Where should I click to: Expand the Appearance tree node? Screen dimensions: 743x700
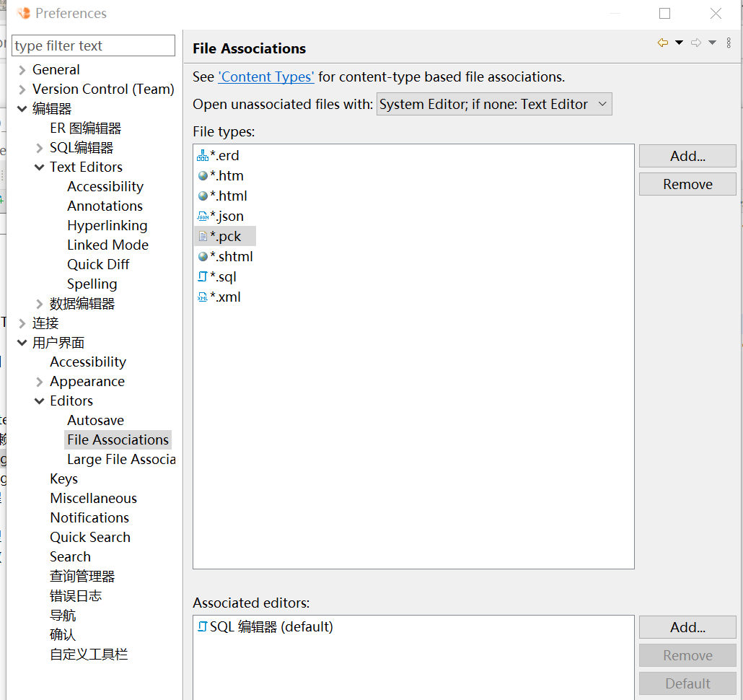pos(40,382)
